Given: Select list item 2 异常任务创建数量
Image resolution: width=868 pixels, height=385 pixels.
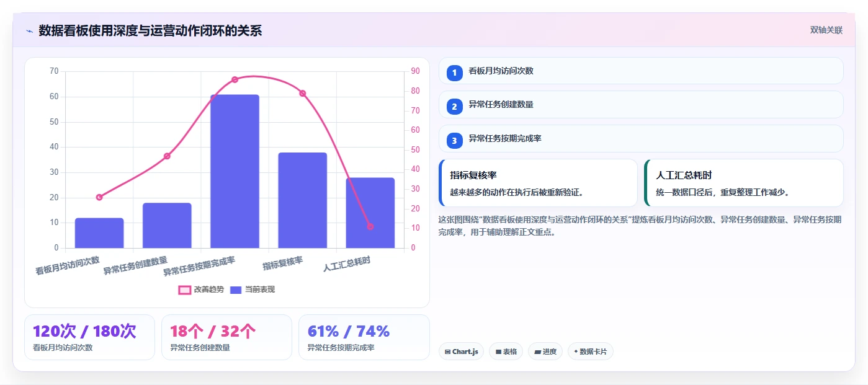Looking at the screenshot, I should point(641,105).
